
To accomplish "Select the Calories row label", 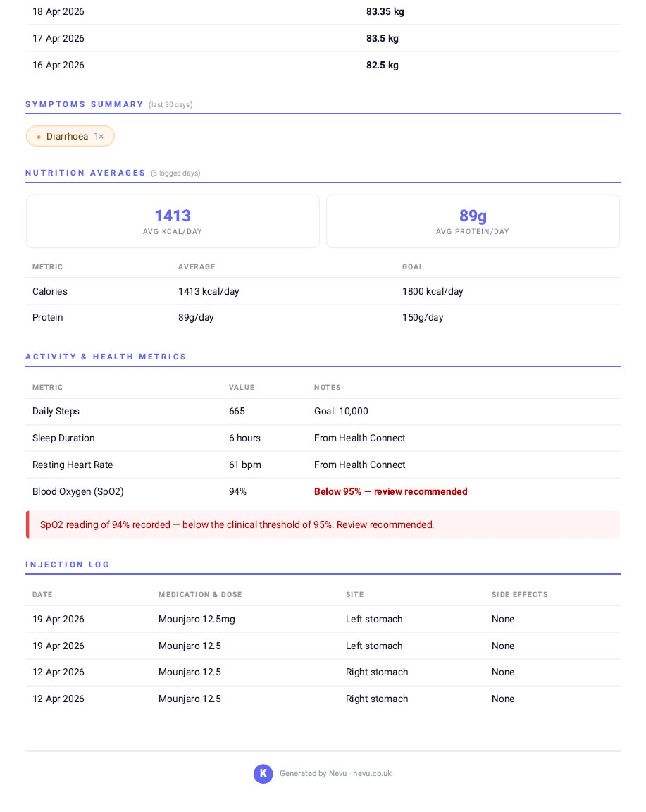I will (x=50, y=292).
